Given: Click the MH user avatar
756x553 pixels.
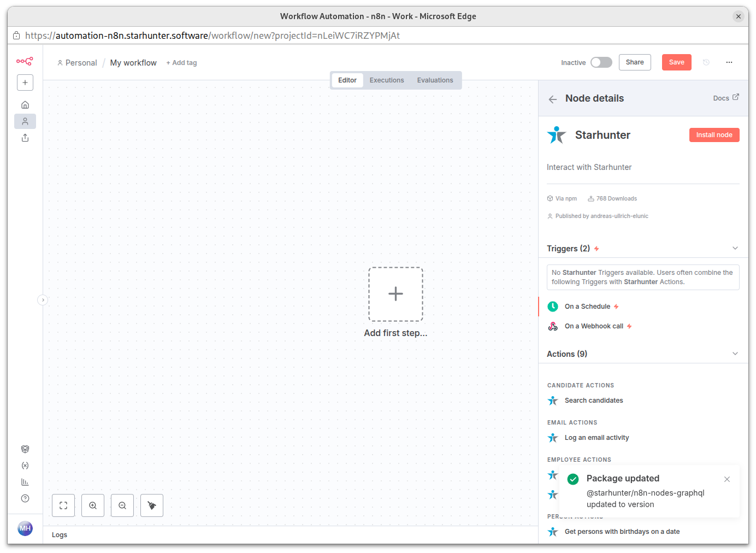Looking at the screenshot, I should pos(25,528).
